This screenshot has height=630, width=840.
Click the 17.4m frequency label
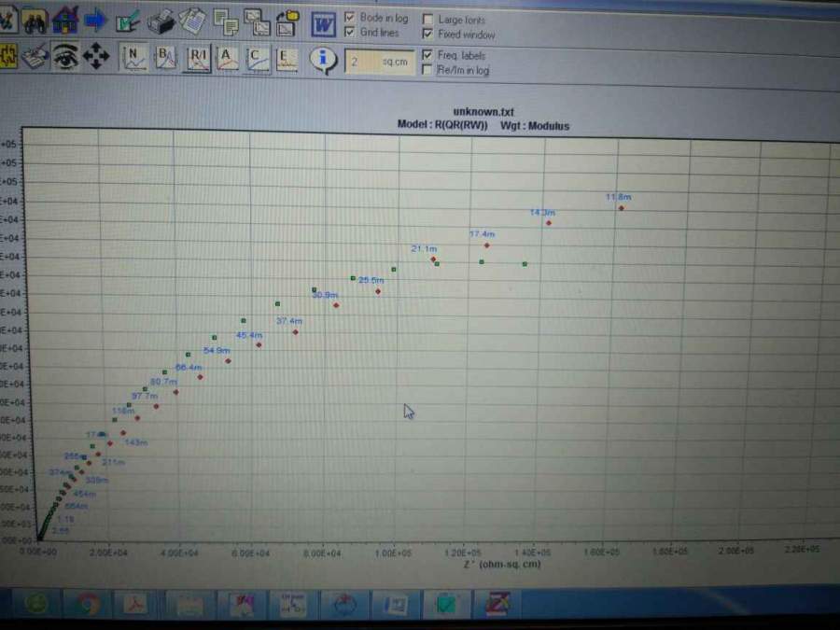click(x=483, y=234)
